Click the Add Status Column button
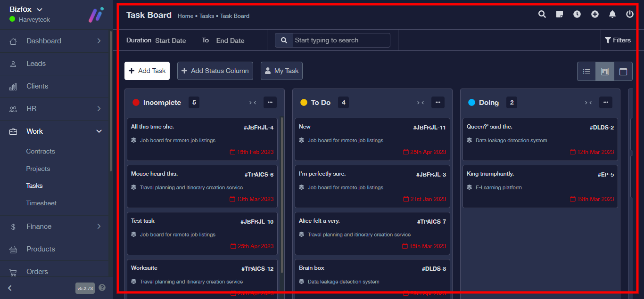Viewport: 644px width, 299px height. point(215,71)
